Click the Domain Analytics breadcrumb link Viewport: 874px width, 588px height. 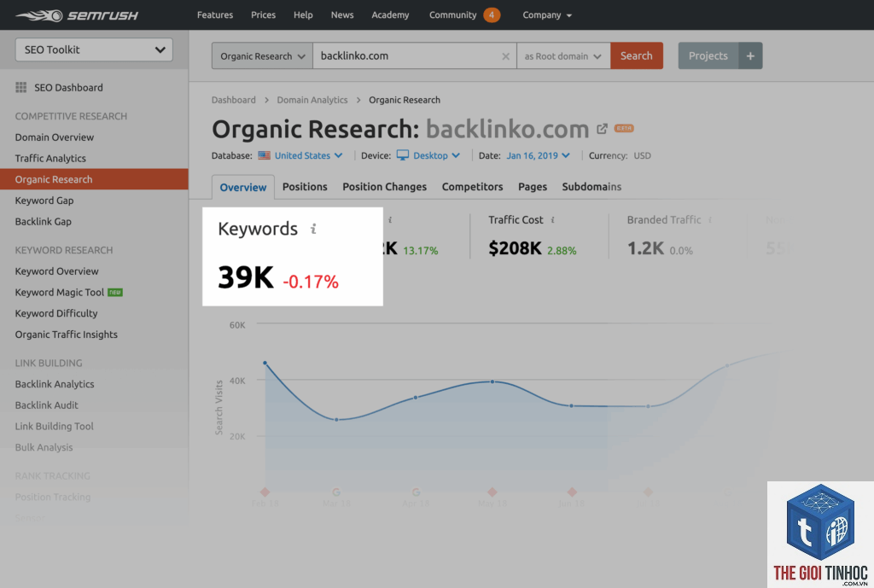tap(312, 100)
